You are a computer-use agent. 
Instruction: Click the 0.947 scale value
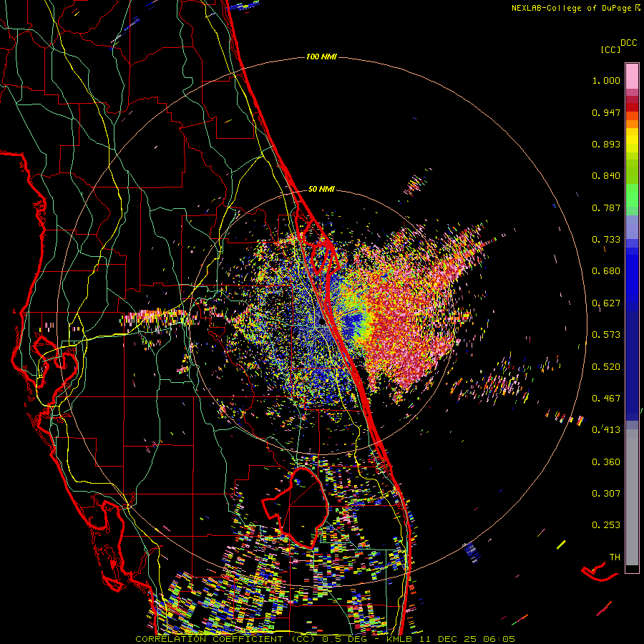point(606,112)
